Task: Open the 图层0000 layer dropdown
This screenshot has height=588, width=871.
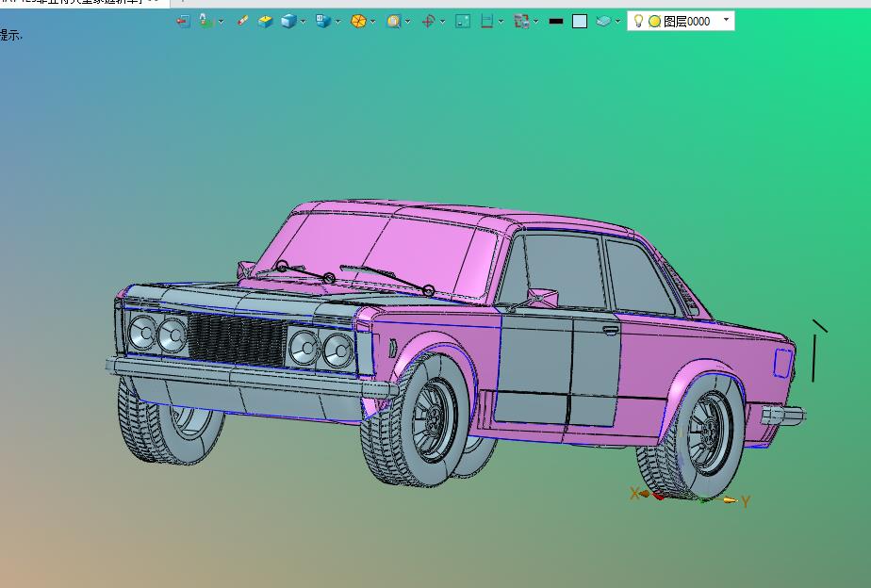Action: (726, 20)
